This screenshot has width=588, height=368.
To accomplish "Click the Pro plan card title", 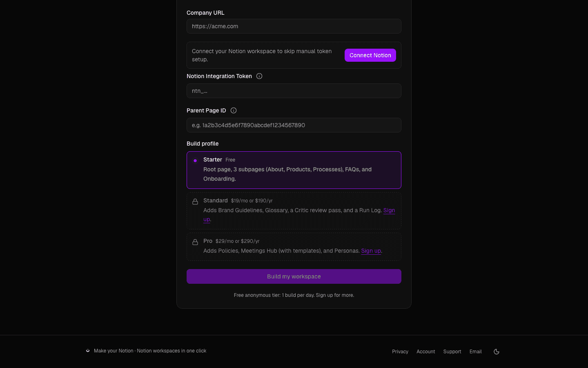I will click(208, 241).
